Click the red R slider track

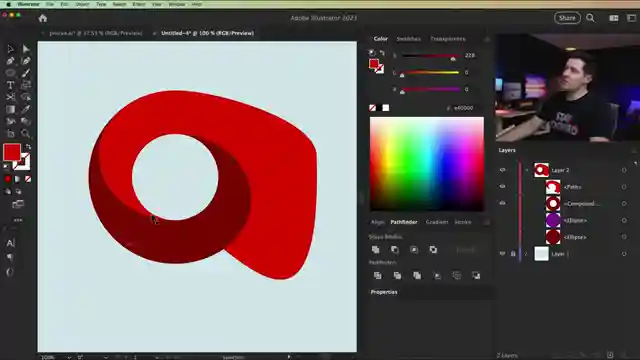click(x=431, y=56)
